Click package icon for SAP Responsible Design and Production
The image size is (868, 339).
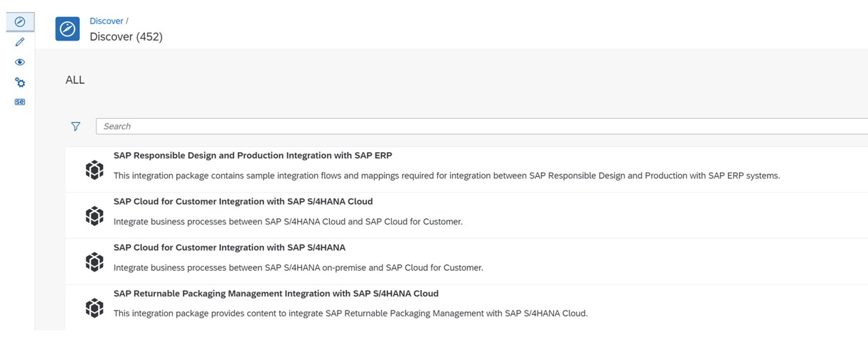[95, 170]
